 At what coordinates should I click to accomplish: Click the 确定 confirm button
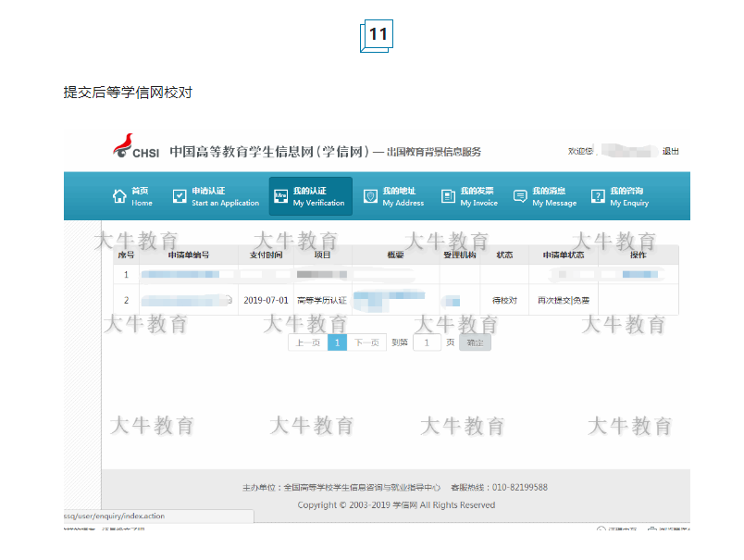point(475,342)
